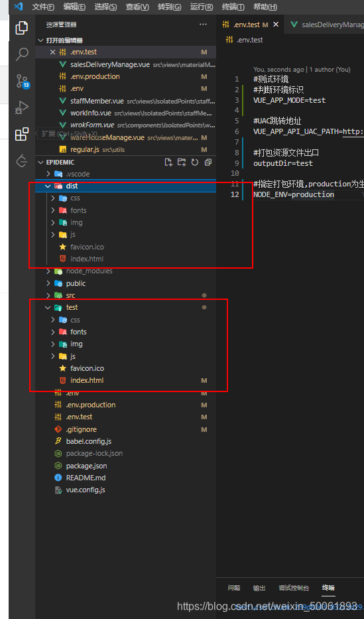
Task: Select .env.production in open editors
Action: point(125,76)
